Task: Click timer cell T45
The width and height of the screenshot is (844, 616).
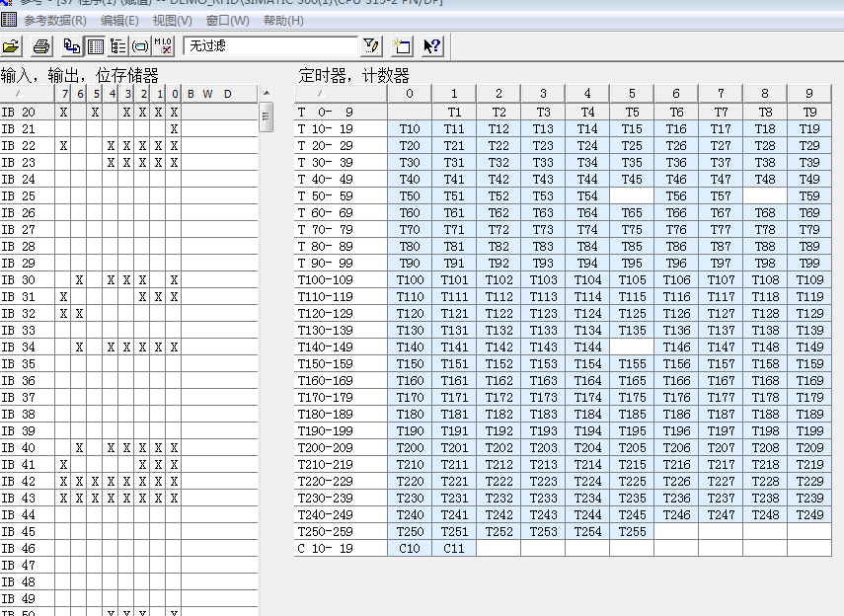Action: 632,180
